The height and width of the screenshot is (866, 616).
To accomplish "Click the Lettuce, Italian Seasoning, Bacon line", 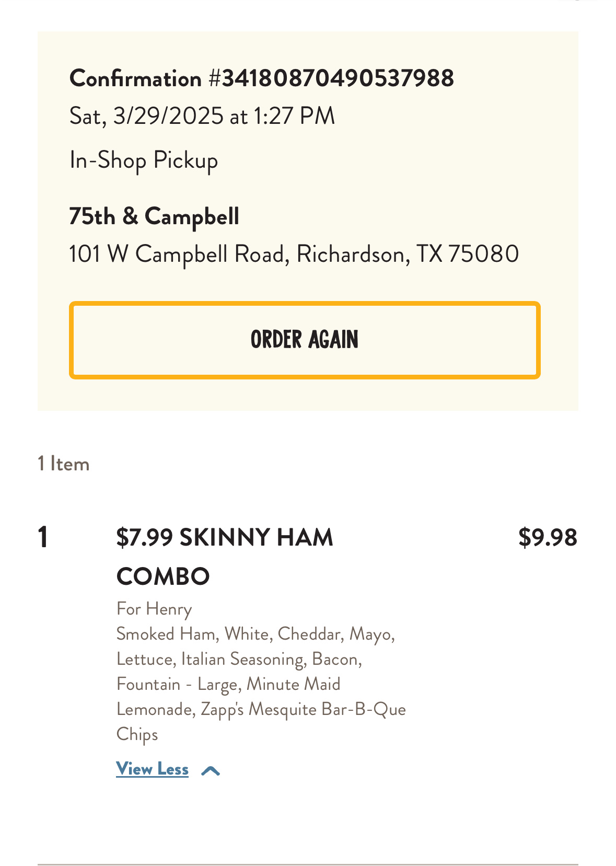I will coord(239,659).
